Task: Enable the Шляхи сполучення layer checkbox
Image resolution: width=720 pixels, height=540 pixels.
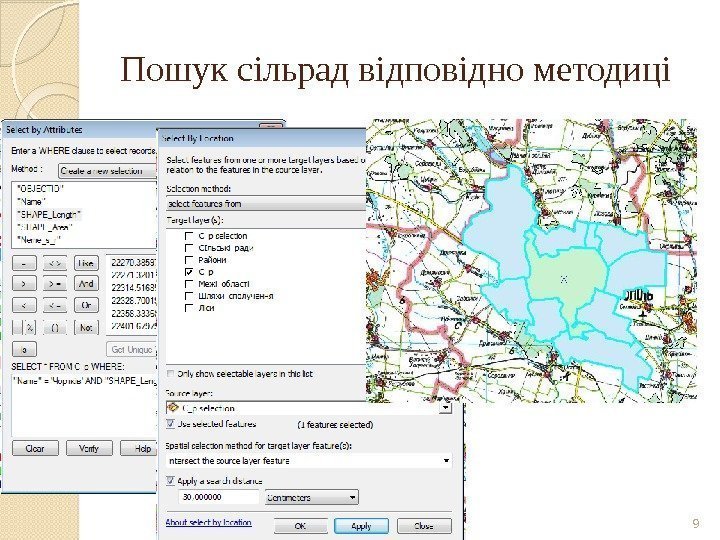Action: point(189,296)
